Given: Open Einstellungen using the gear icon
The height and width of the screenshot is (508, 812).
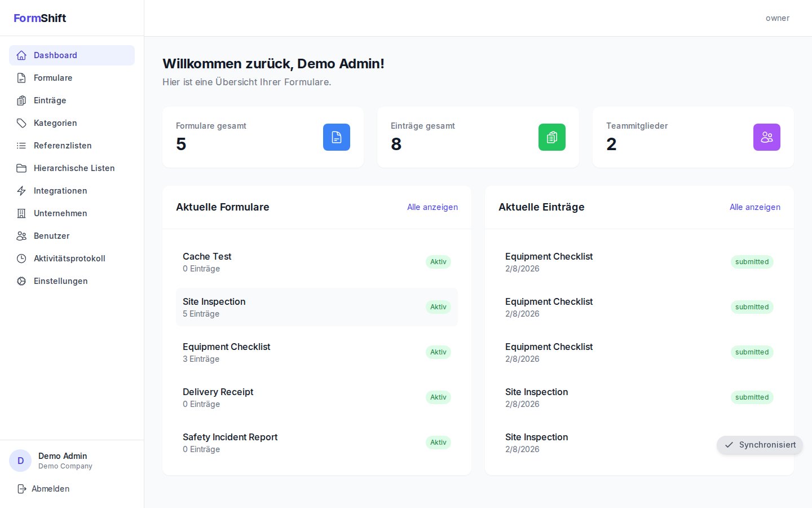Looking at the screenshot, I should pyautogui.click(x=21, y=281).
